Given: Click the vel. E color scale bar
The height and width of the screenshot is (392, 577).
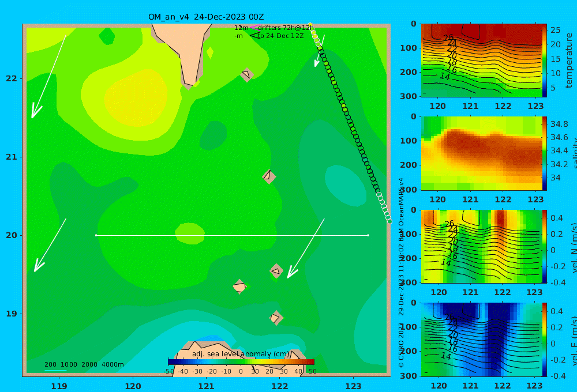Looking at the screenshot, I should [545, 340].
